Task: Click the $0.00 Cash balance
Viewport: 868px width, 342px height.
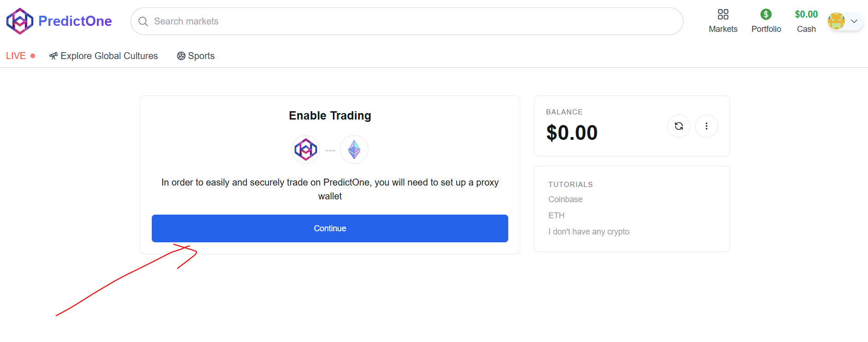Action: [806, 15]
